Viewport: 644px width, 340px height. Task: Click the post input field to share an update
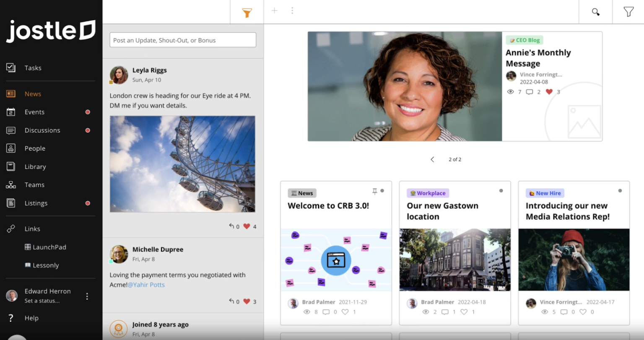[x=183, y=39]
